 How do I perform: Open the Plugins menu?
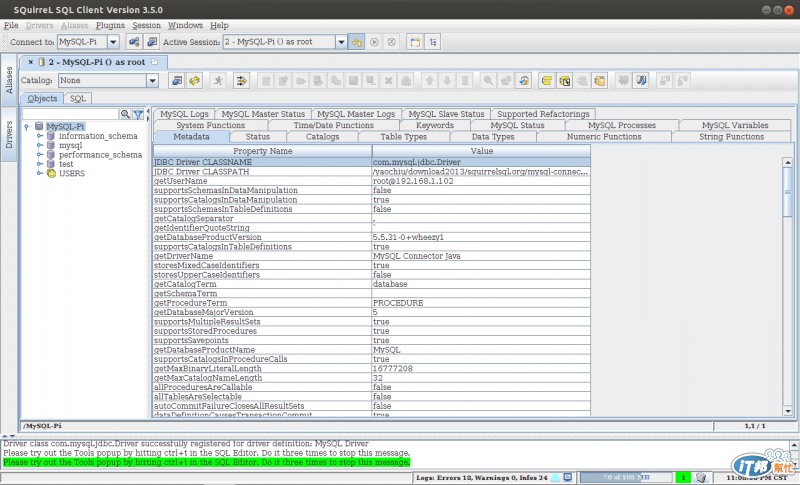pyautogui.click(x=110, y=25)
